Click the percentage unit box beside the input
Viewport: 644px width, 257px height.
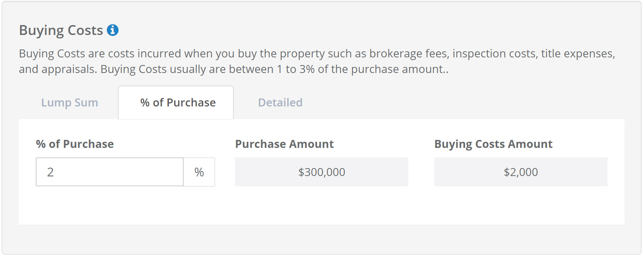click(x=200, y=172)
